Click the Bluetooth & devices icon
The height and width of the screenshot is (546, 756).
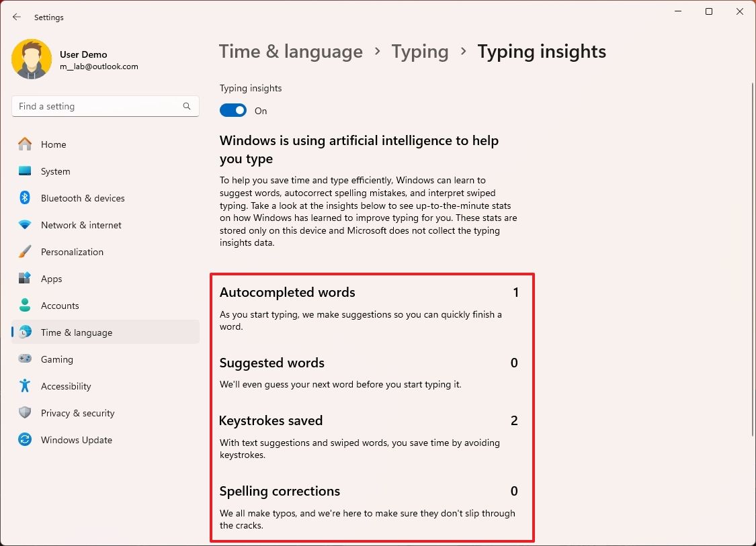(x=27, y=198)
